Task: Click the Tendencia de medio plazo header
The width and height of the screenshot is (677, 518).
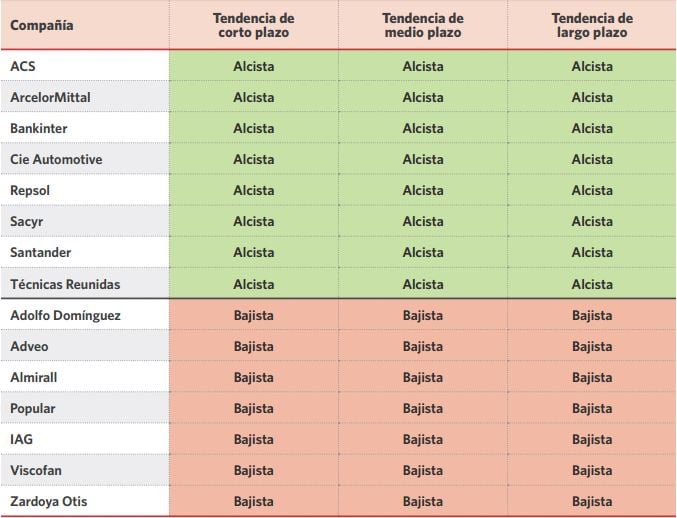Action: point(423,25)
